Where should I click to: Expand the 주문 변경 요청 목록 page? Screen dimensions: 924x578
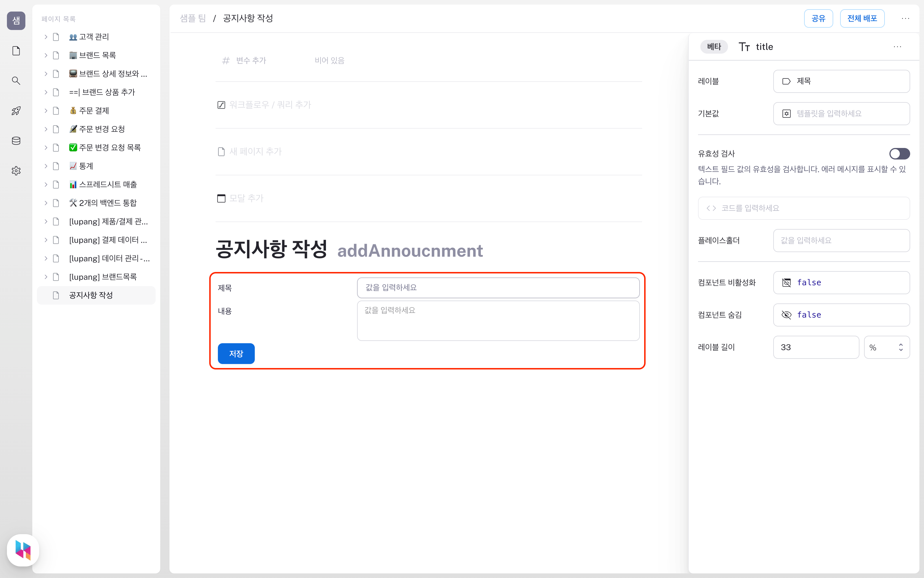coord(46,148)
